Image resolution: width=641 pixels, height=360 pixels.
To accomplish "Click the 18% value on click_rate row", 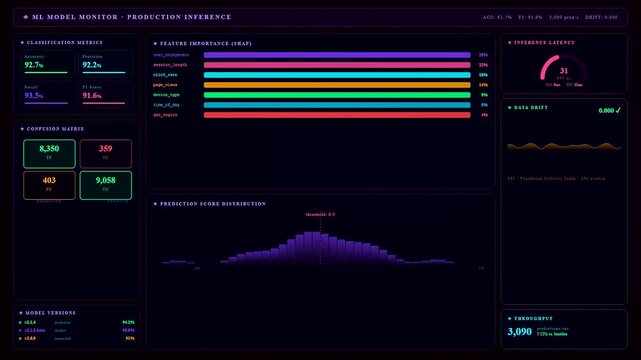I will [483, 75].
